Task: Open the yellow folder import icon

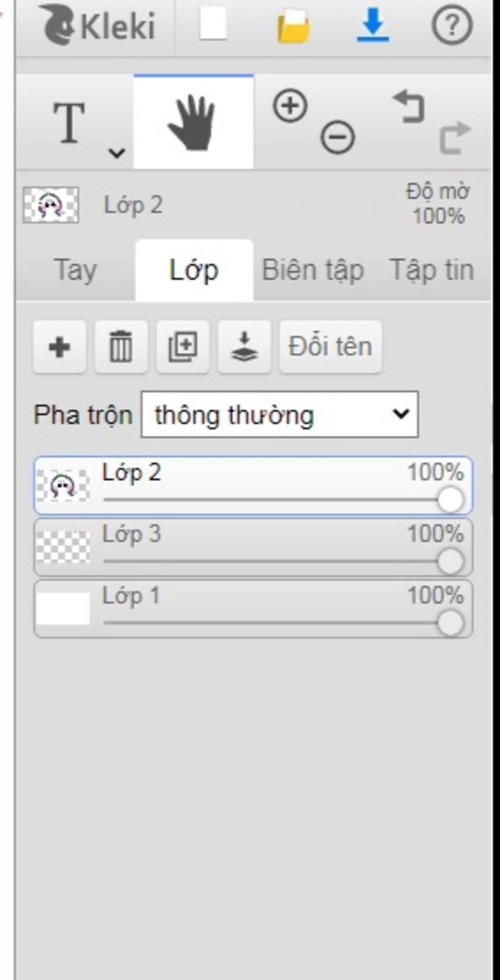Action: click(x=293, y=26)
